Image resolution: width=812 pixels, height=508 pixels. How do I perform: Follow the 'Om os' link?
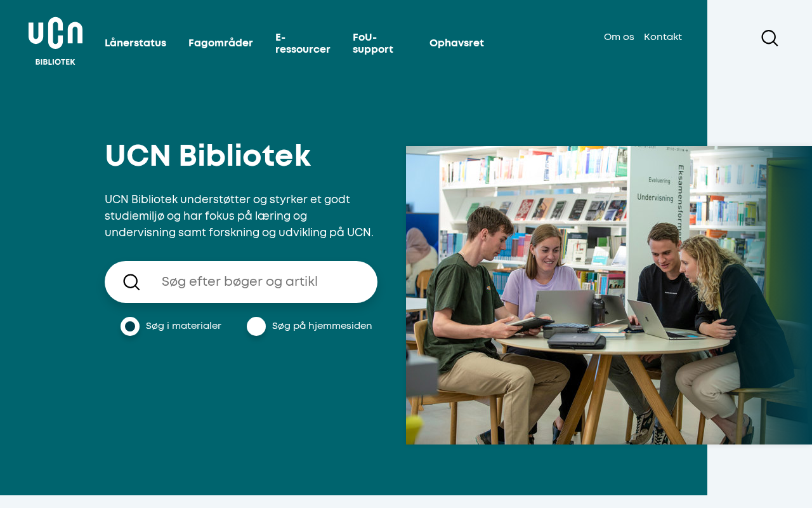coord(619,37)
